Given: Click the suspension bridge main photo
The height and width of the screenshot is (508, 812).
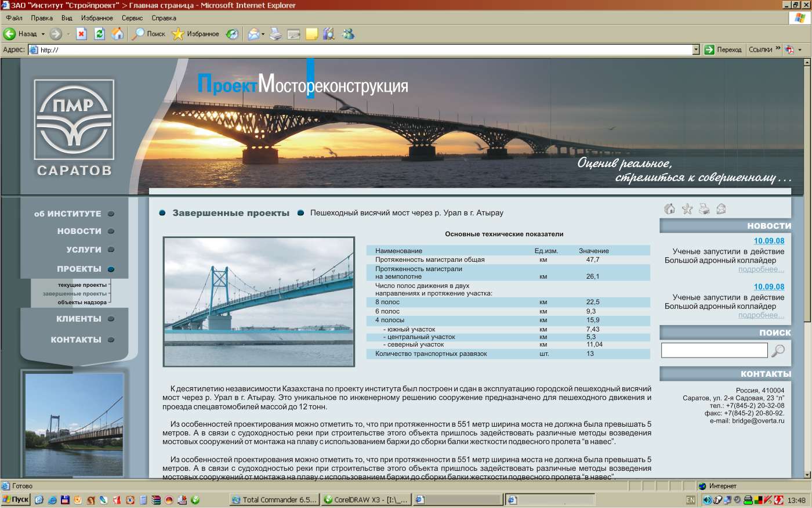Looking at the screenshot, I should (259, 301).
